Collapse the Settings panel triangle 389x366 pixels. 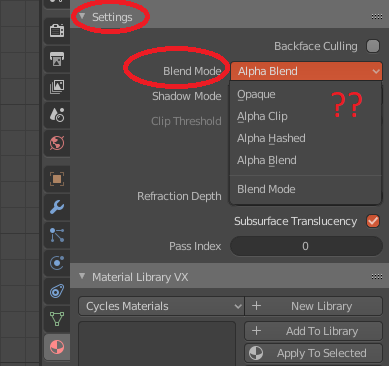click(x=82, y=16)
